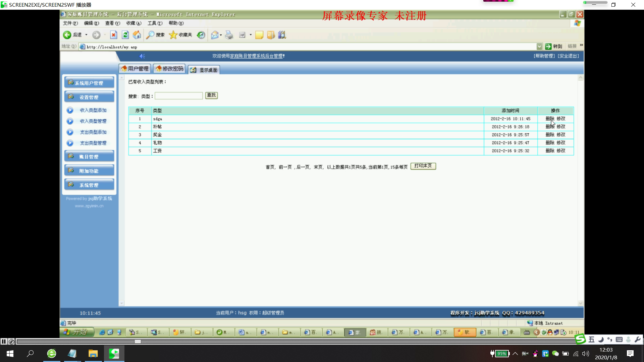Open Windows Start menu
The height and width of the screenshot is (362, 644).
pyautogui.click(x=10, y=354)
